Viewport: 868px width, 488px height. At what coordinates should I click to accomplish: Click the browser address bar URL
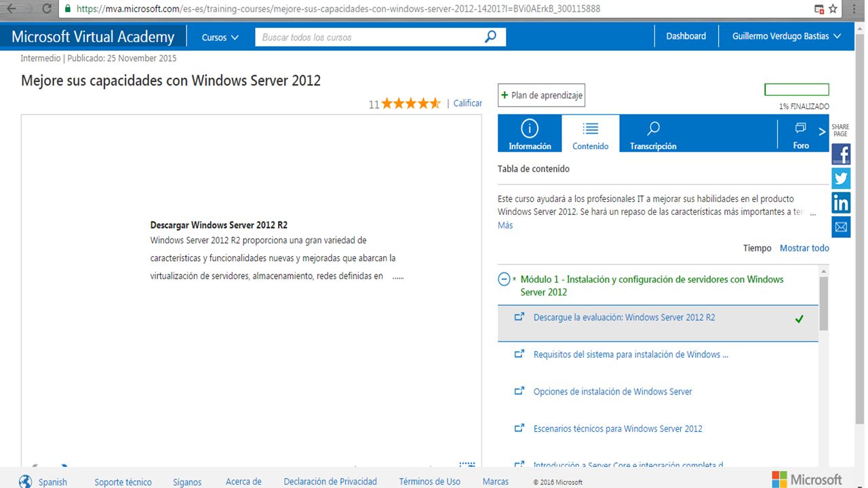pos(338,9)
